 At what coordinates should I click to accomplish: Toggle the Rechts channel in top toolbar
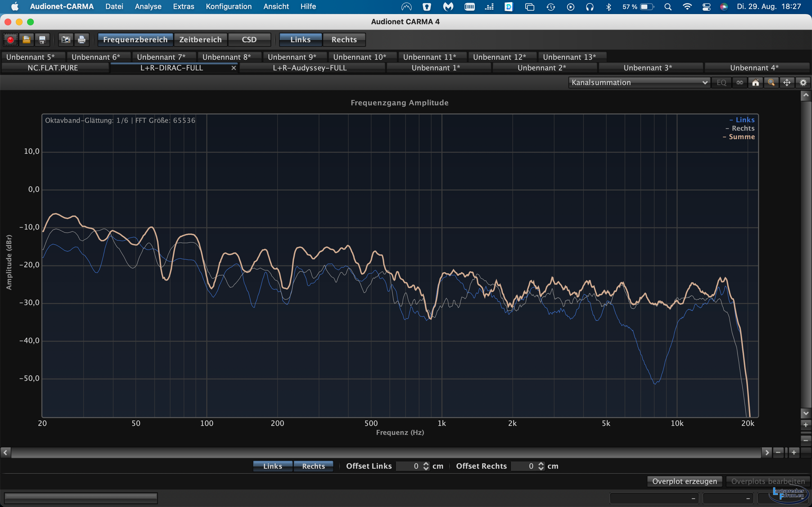click(x=344, y=39)
